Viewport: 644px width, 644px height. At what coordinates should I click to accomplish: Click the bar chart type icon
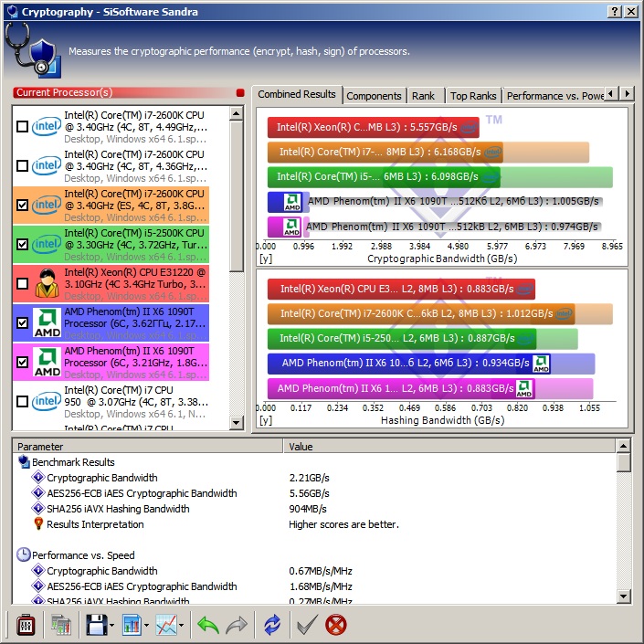click(132, 625)
